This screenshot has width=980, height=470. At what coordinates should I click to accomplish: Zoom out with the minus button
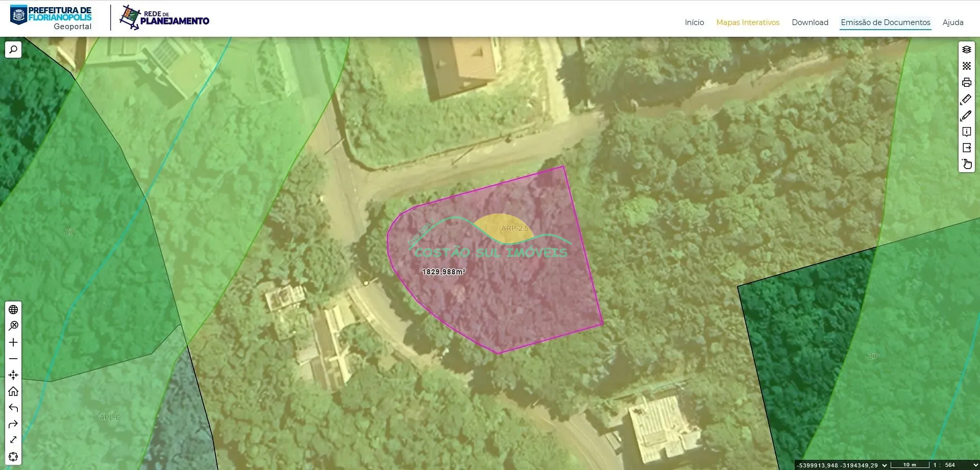pyautogui.click(x=13, y=359)
